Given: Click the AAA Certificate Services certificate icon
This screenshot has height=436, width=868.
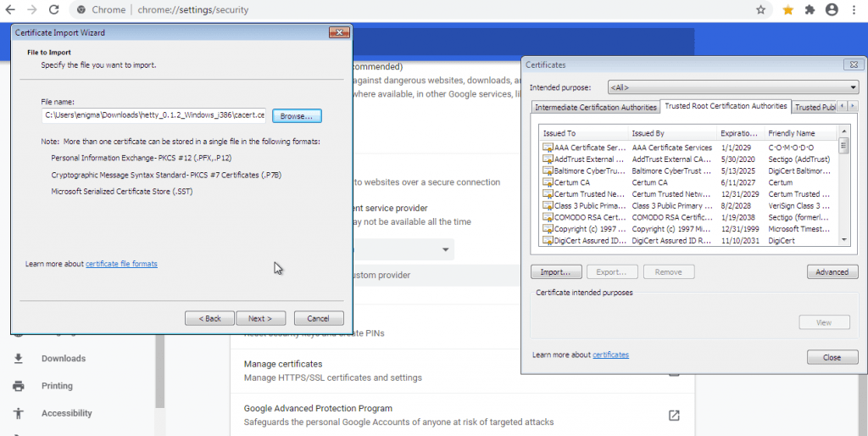Looking at the screenshot, I should click(548, 148).
